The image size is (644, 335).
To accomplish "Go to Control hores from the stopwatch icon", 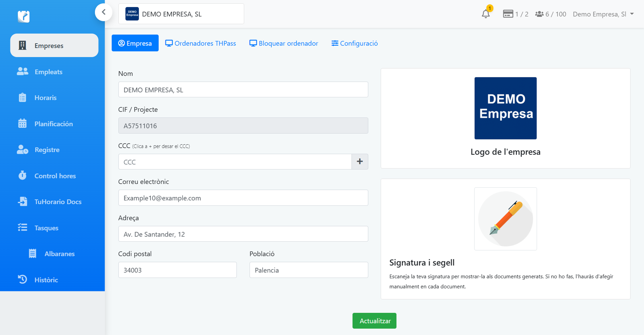I will [x=22, y=176].
